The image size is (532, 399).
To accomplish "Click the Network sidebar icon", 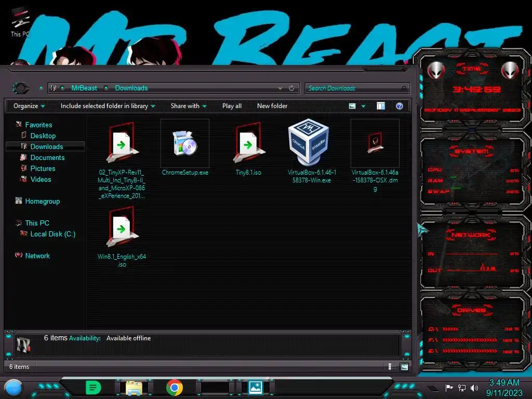I will click(19, 255).
